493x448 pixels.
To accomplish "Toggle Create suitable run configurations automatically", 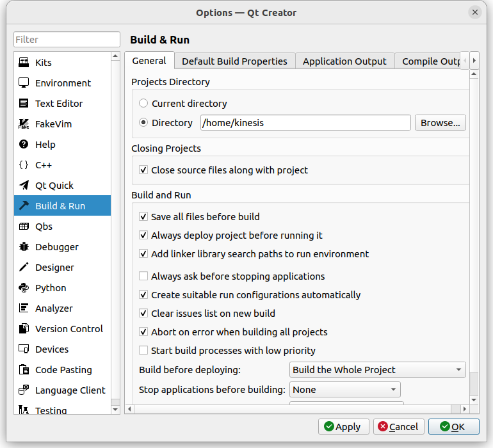I will (143, 294).
